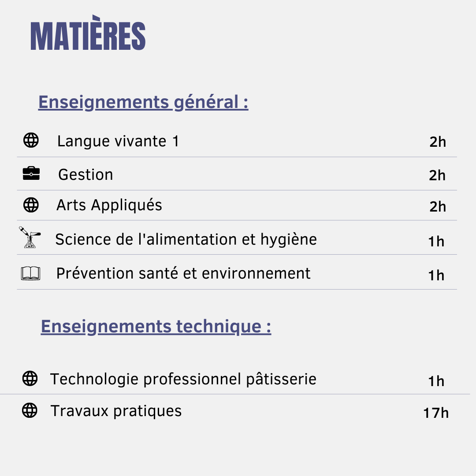Image resolution: width=476 pixels, height=476 pixels.
Task: Click the globe icon beside Arts Appliqués
Action: (x=31, y=205)
